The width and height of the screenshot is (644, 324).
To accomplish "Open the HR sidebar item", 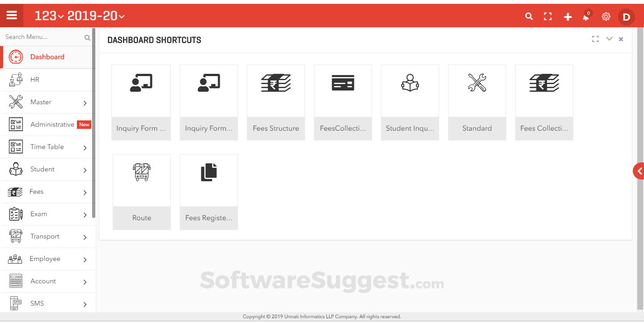I will coord(48,80).
